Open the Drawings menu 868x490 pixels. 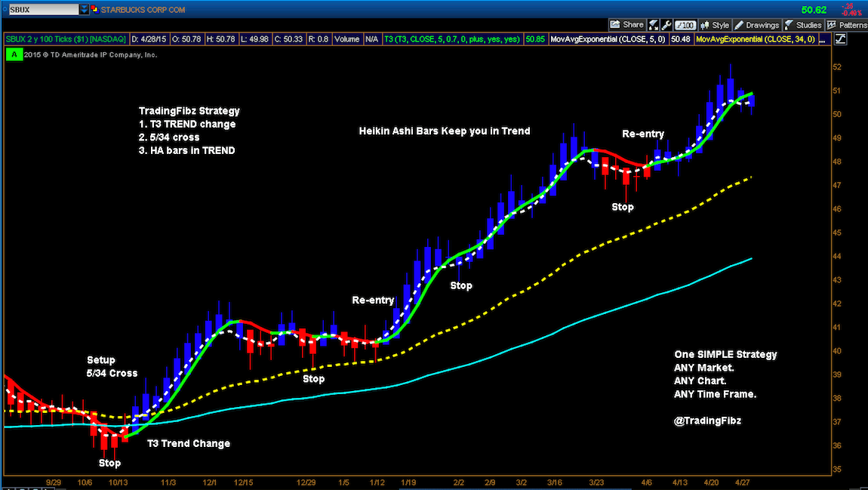click(756, 25)
